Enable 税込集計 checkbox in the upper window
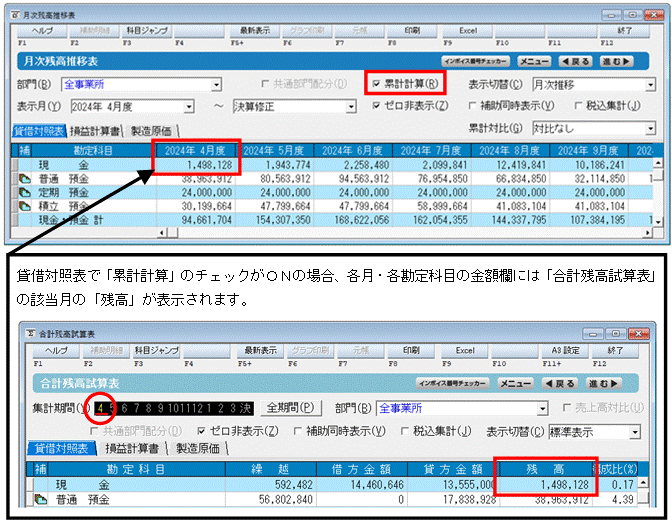This screenshot has height=530, width=672. point(578,105)
